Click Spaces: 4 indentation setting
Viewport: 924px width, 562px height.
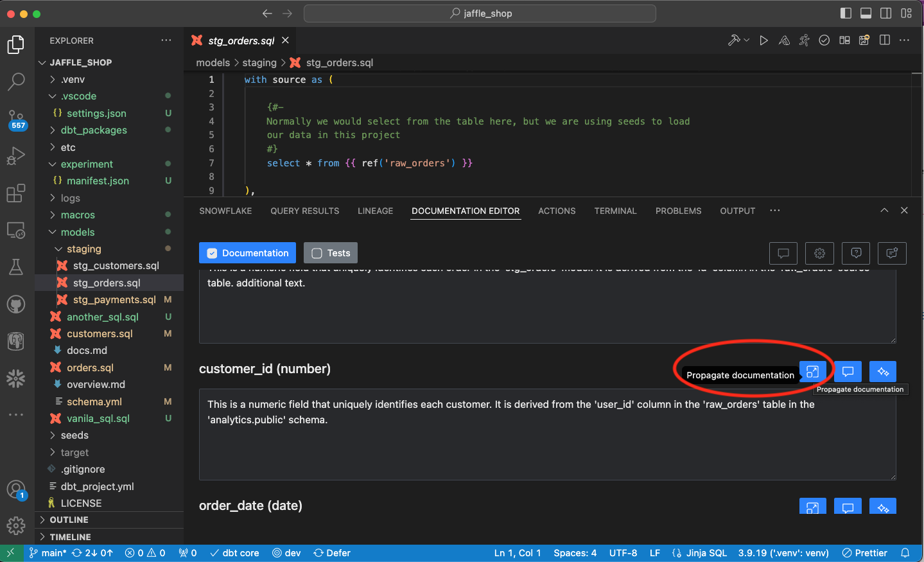(x=575, y=553)
